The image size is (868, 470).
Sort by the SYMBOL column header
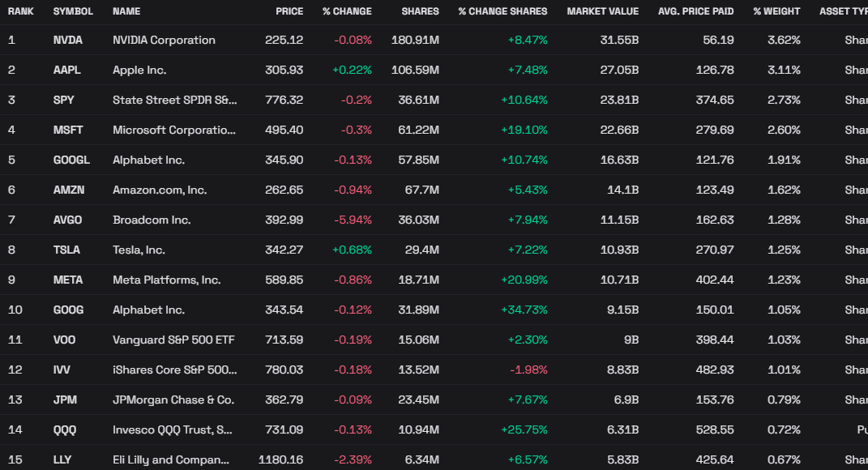(x=73, y=11)
